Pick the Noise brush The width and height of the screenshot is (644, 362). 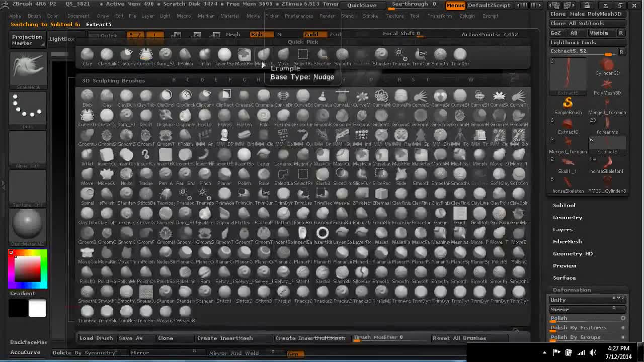click(126, 176)
